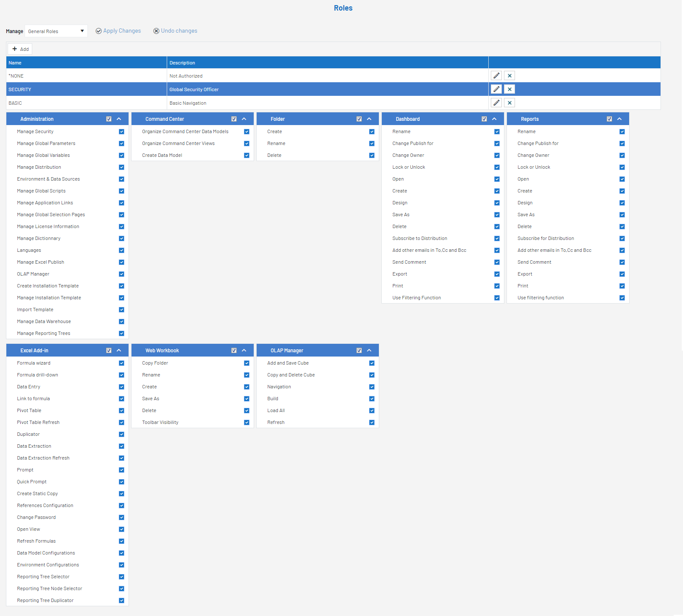Select the *NONE role row
683x616 pixels.
tap(85, 76)
